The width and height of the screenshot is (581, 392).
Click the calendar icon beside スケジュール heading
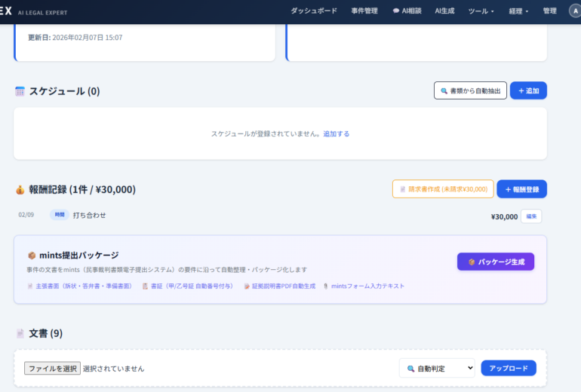(20, 91)
